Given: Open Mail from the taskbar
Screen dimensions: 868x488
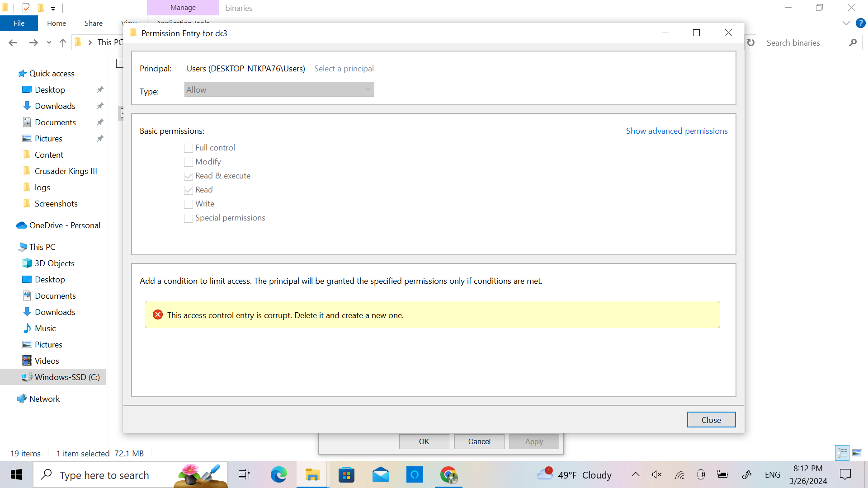Looking at the screenshot, I should click(380, 474).
